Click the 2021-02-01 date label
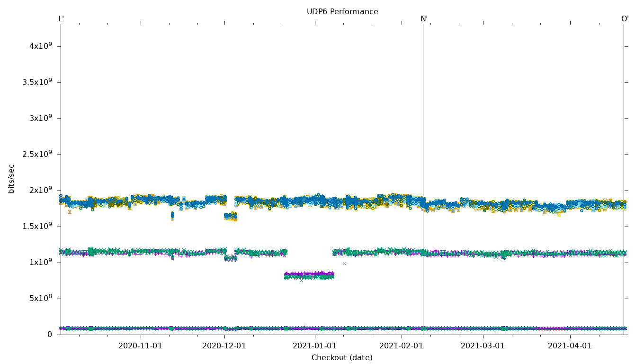This screenshot has width=644, height=364. tap(402, 346)
